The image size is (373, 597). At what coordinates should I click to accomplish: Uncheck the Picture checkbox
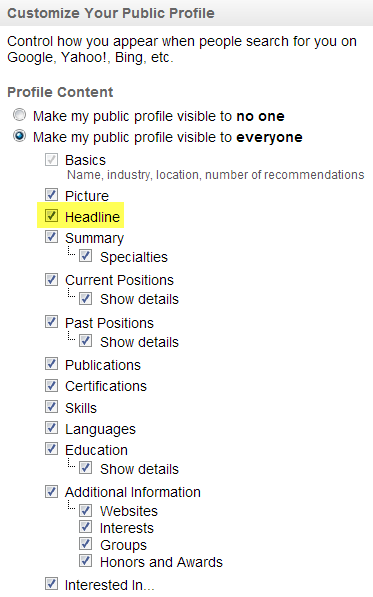[x=51, y=195]
